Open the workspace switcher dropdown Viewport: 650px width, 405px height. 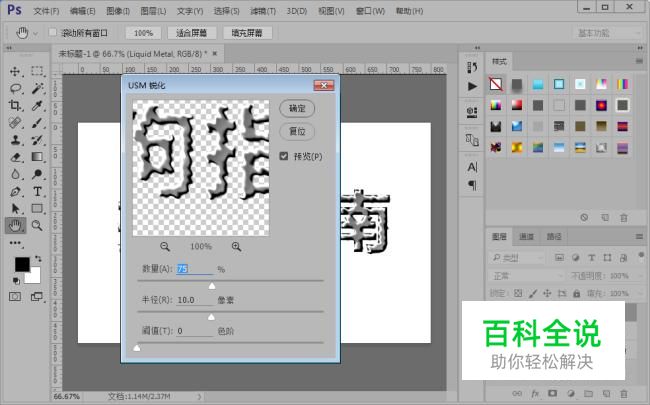607,33
